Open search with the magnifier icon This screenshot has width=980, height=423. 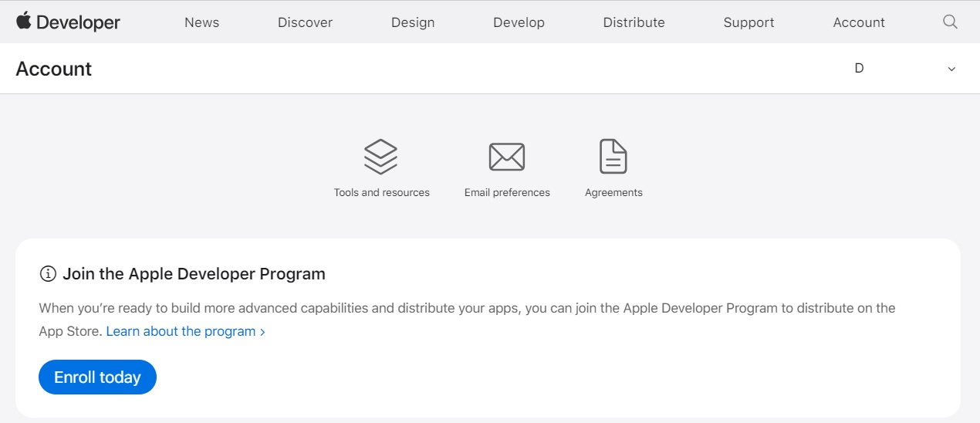click(x=950, y=22)
